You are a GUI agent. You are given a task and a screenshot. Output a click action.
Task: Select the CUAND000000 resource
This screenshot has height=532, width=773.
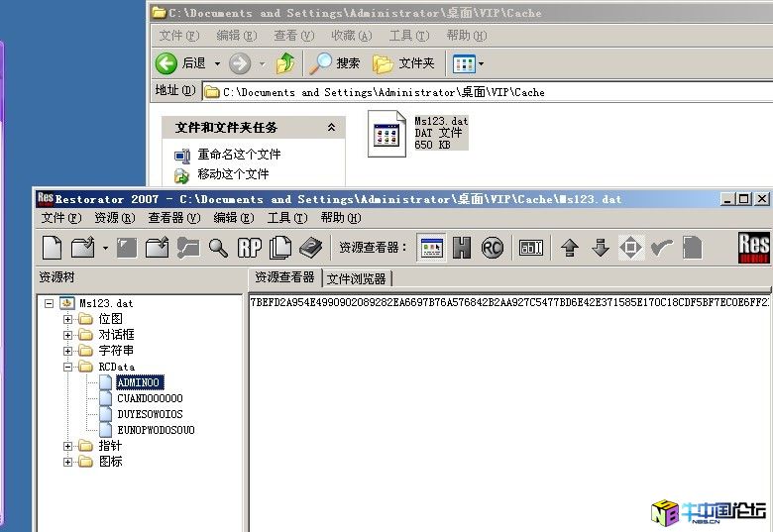pos(150,398)
